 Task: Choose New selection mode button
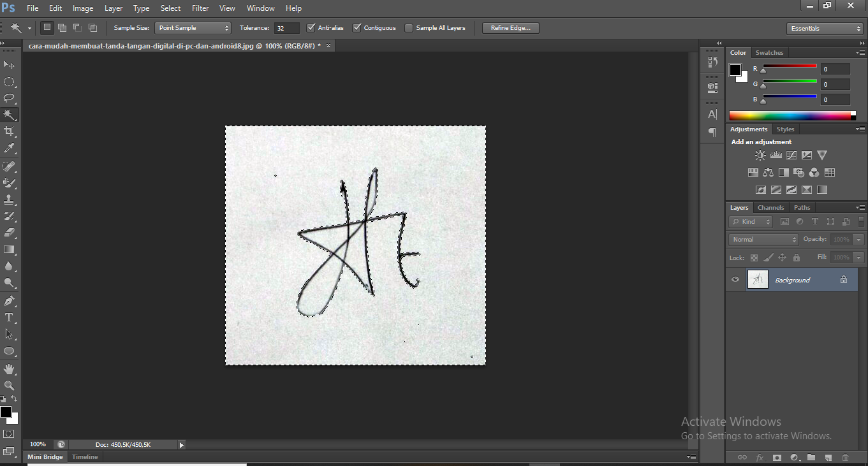click(47, 27)
